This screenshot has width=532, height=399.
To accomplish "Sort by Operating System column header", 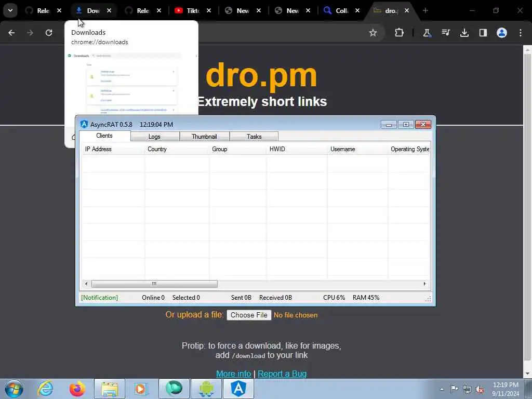I will [409, 149].
